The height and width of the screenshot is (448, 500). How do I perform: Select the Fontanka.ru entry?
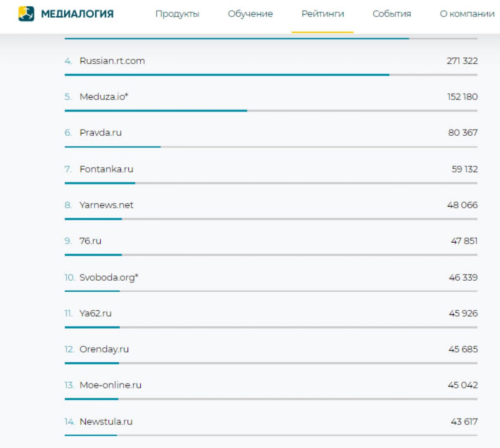tap(106, 169)
